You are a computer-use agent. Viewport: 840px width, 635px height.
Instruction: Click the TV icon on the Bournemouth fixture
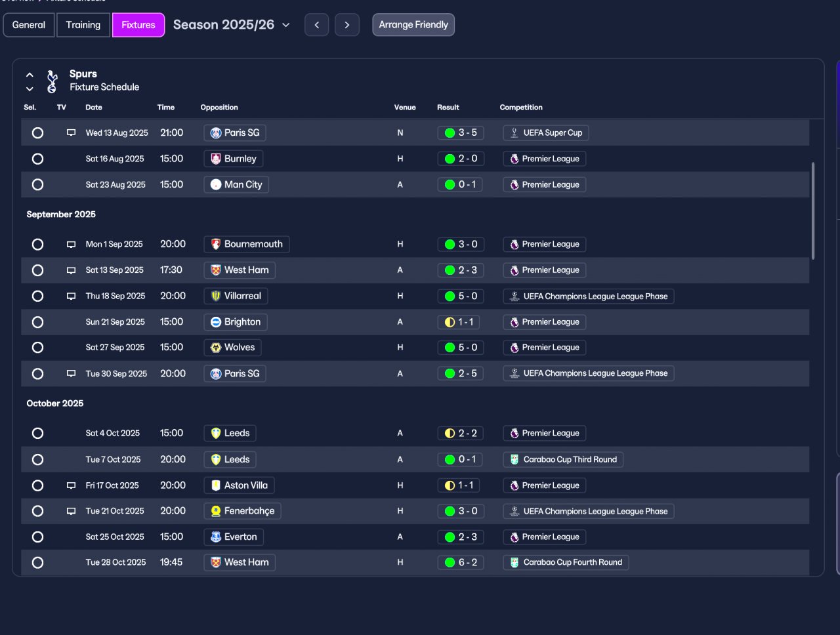coord(71,245)
